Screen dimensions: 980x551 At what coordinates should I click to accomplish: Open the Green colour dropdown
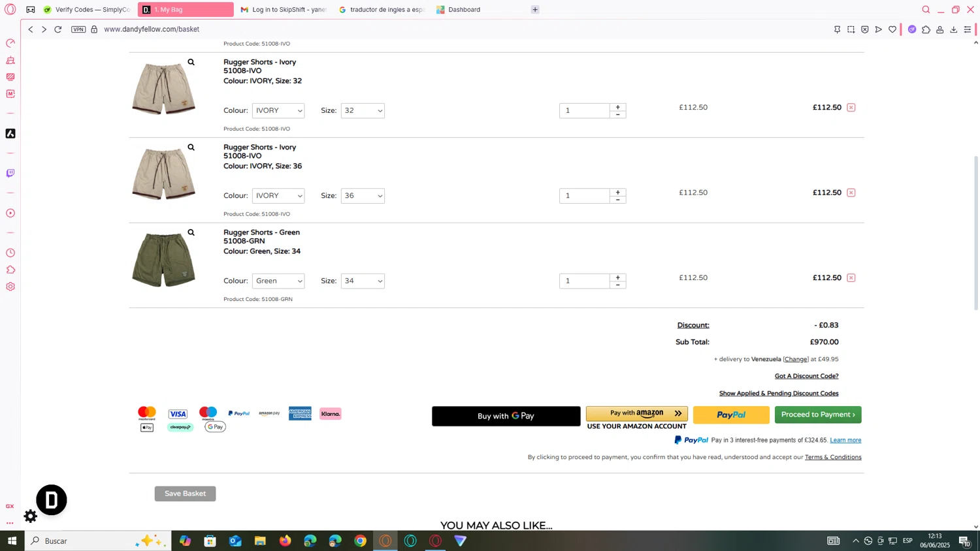[278, 281]
